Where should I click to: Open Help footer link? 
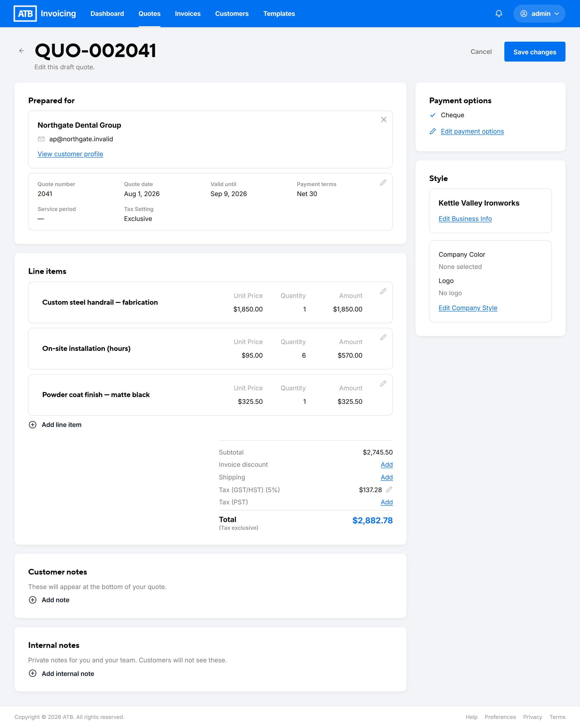471,717
